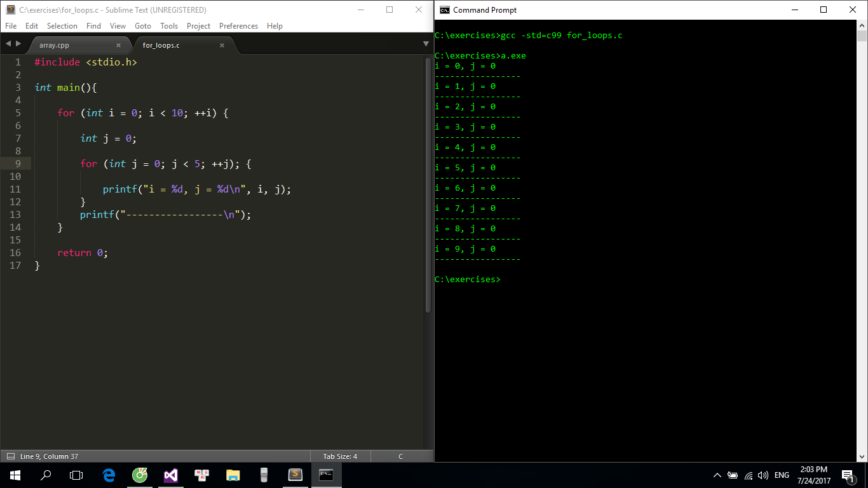Open Tab Size: 4 indentation selector

(x=340, y=456)
